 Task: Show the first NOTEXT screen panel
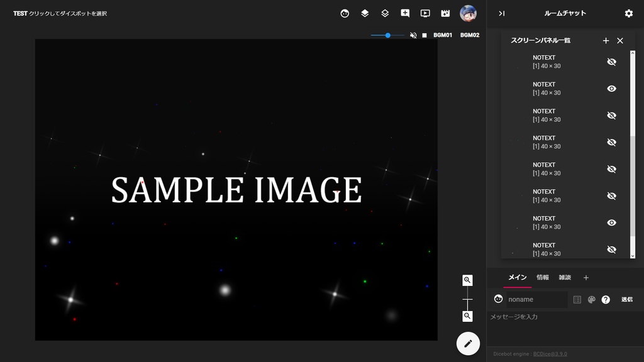[x=611, y=61]
